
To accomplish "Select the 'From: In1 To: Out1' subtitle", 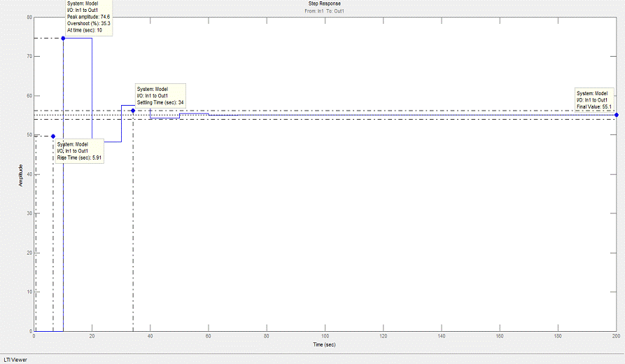I will 324,11.
